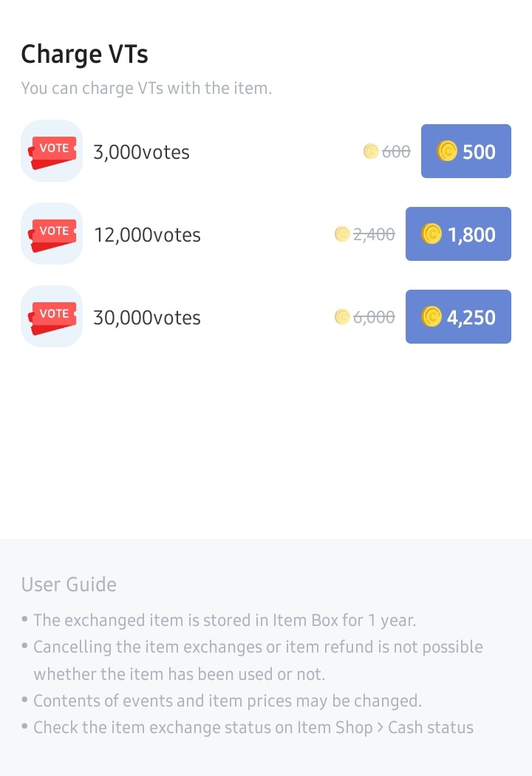Select the 12,000votes item label
This screenshot has height=776, width=532.
[x=147, y=235]
